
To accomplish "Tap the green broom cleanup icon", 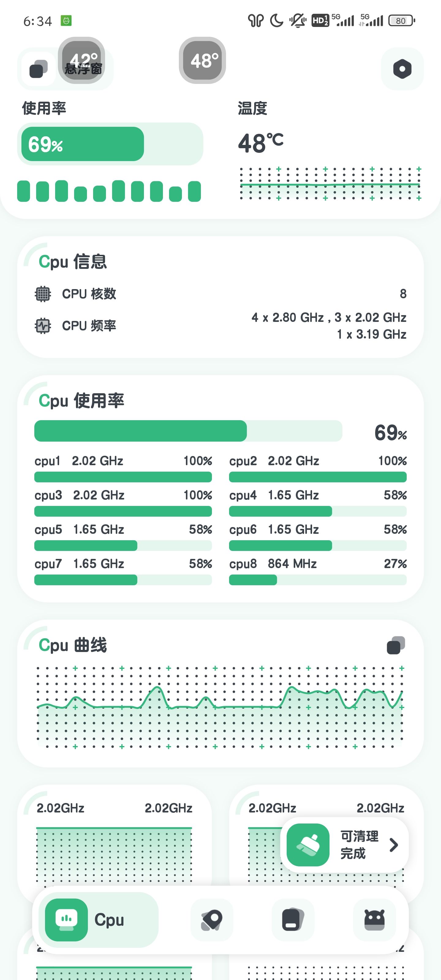I will click(x=308, y=845).
